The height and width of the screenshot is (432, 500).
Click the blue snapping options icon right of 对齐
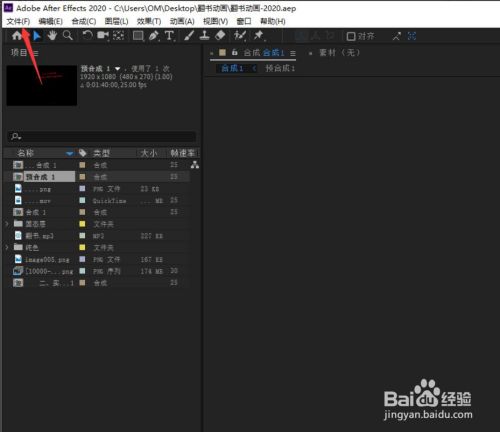[412, 36]
